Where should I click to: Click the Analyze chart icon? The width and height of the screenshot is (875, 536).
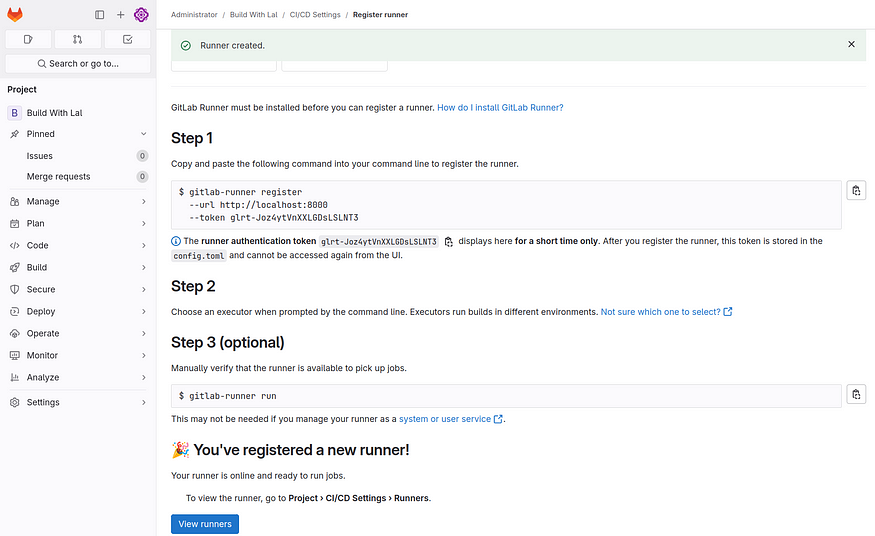[x=15, y=378]
